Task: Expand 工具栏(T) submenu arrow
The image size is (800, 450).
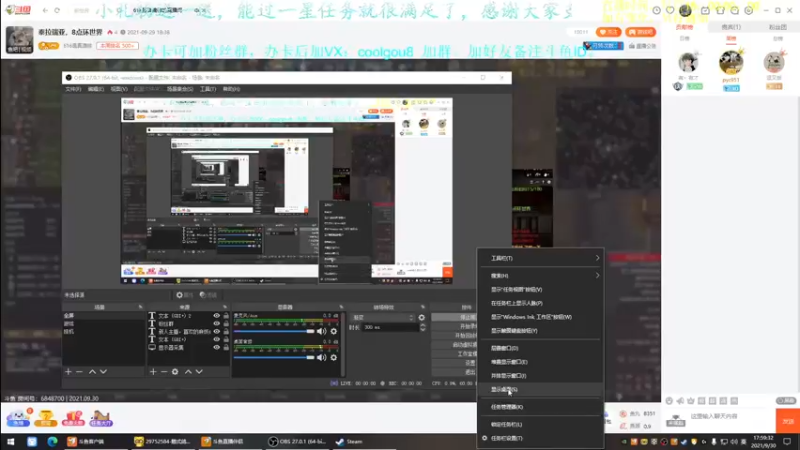Action: [x=597, y=258]
